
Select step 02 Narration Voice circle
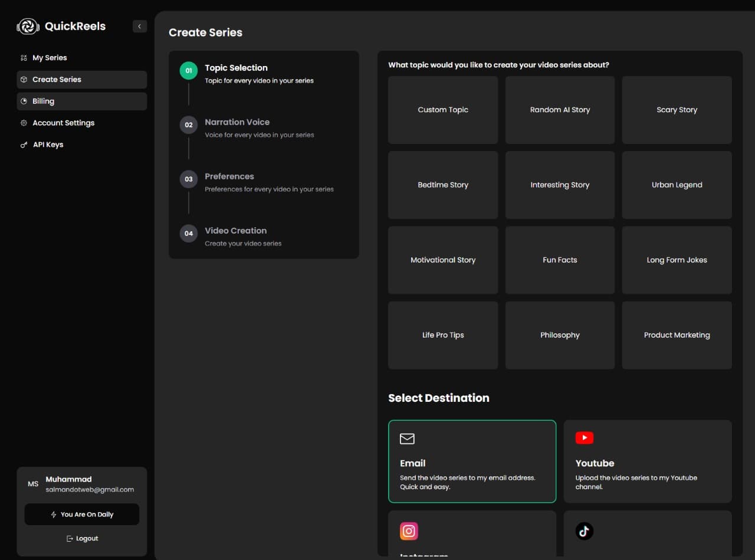click(x=189, y=125)
